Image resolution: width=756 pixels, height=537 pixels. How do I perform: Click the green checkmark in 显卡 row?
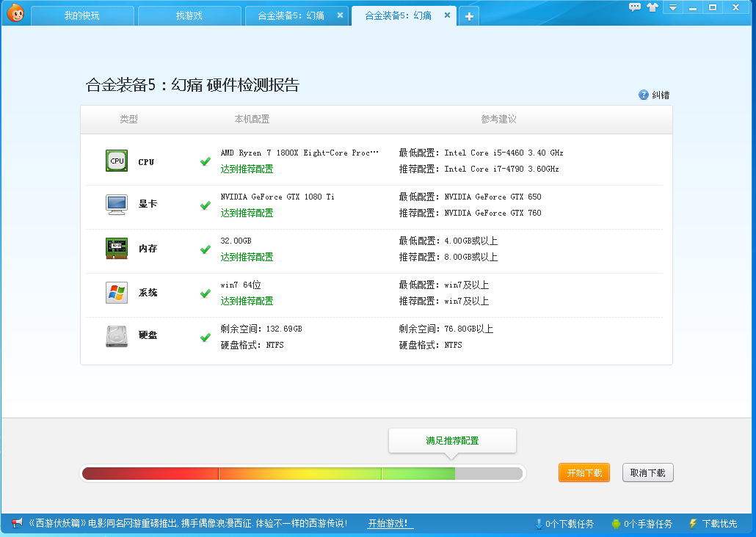tap(206, 205)
